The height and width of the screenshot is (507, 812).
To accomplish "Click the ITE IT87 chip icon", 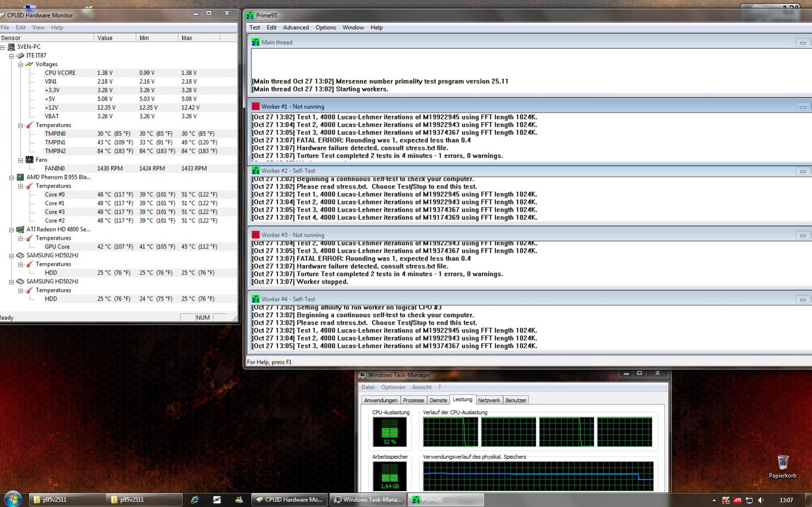I will pos(20,56).
